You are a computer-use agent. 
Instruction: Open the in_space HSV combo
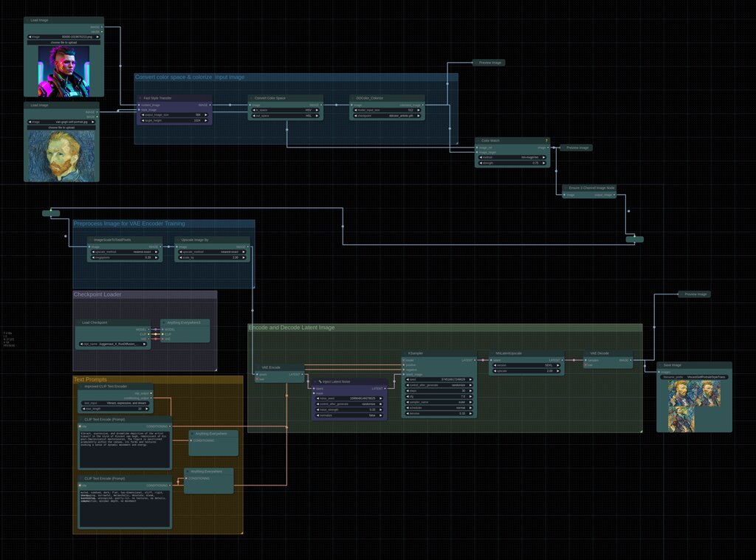point(285,111)
